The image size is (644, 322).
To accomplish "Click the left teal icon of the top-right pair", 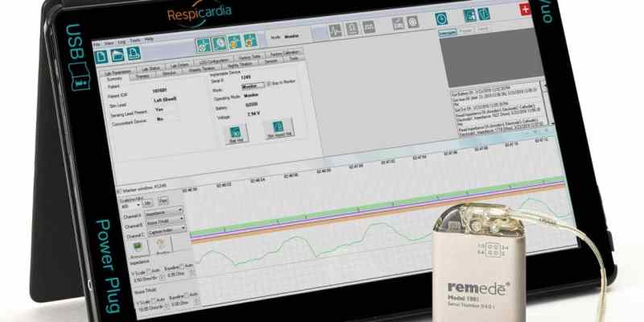I will click(x=469, y=15).
